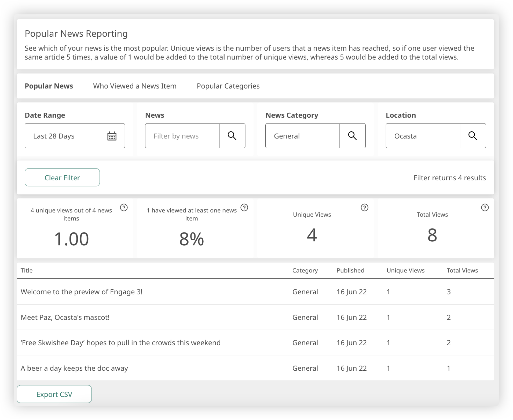
Task: Sort by the Published column header
Action: point(350,270)
